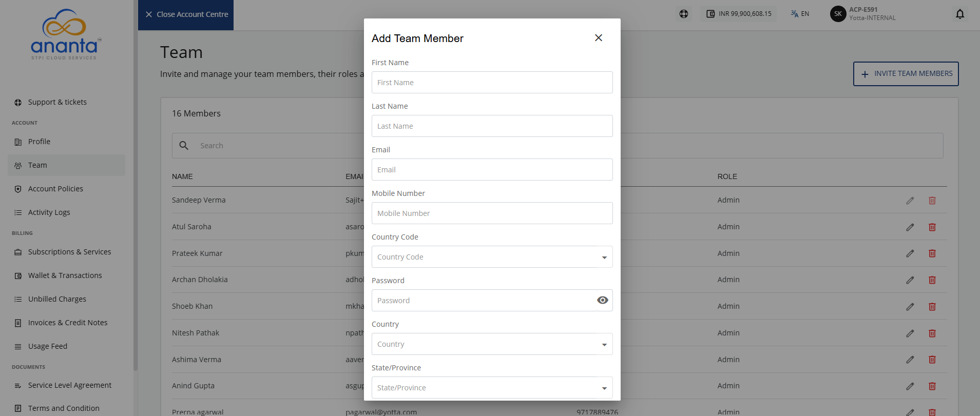Expand the Country dropdown
This screenshot has height=416, width=980.
click(x=492, y=344)
